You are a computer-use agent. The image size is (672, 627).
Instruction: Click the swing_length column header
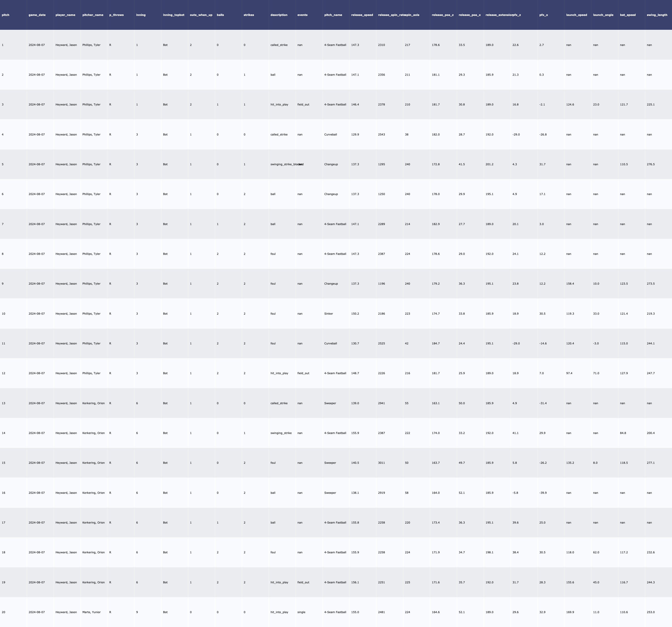[657, 15]
